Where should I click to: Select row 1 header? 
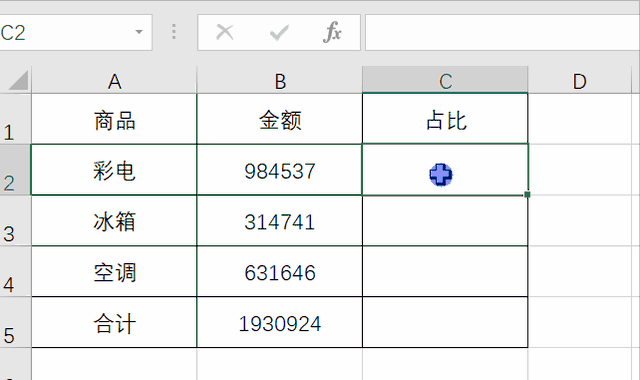coord(15,119)
